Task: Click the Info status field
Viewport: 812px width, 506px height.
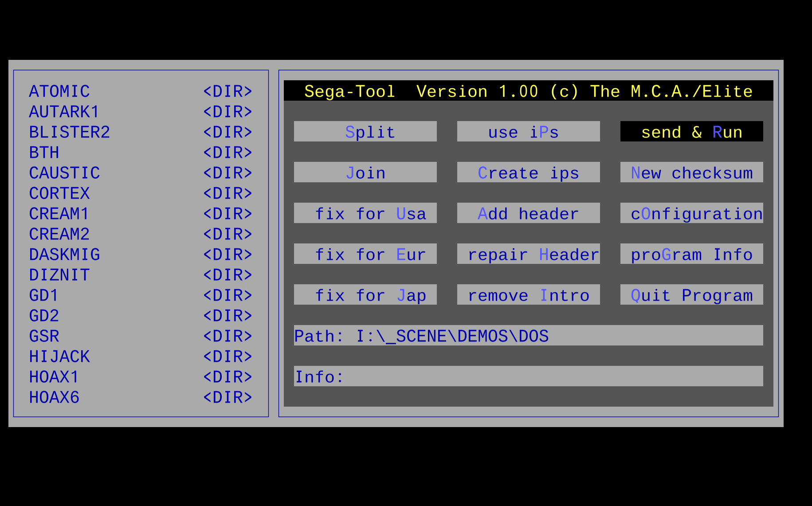Action: tap(528, 377)
